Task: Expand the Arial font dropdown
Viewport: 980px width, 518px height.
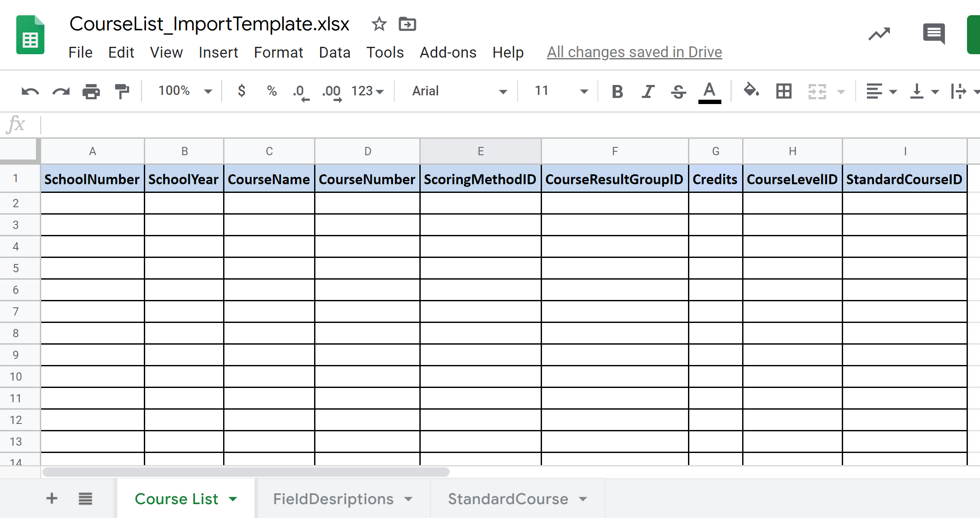Action: point(459,91)
